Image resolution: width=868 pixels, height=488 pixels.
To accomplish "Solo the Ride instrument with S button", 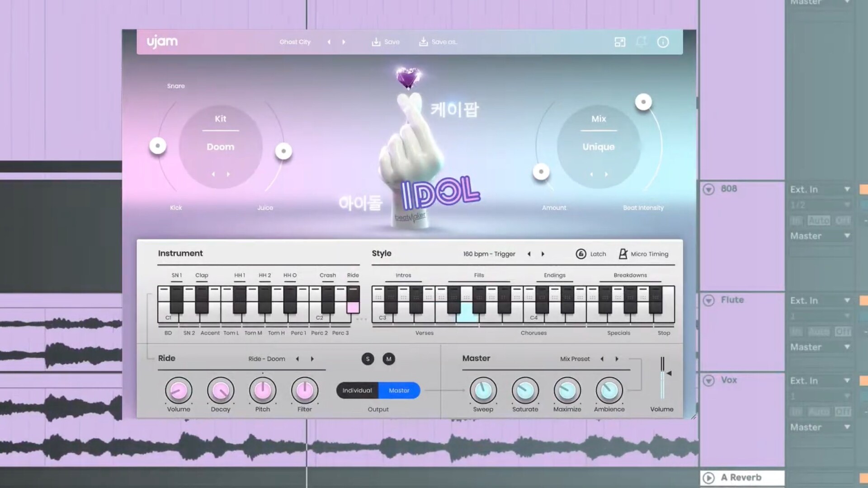I will [368, 359].
